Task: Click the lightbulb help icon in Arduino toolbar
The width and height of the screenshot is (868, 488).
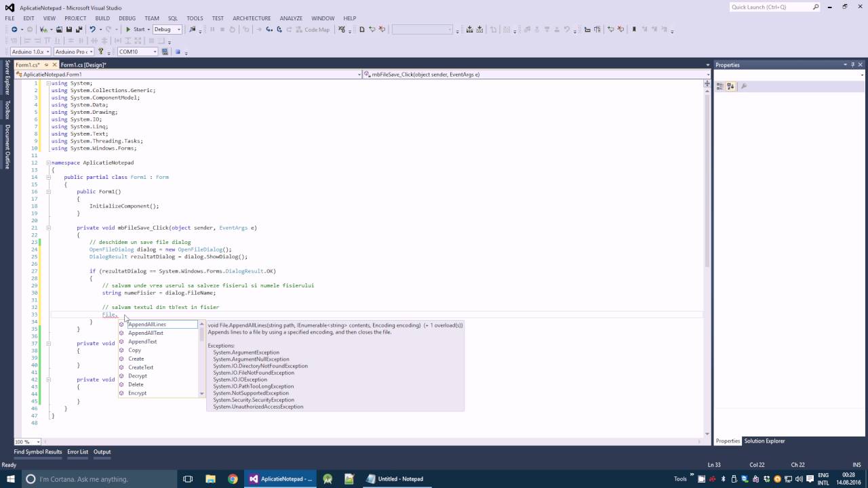Action: [x=100, y=52]
